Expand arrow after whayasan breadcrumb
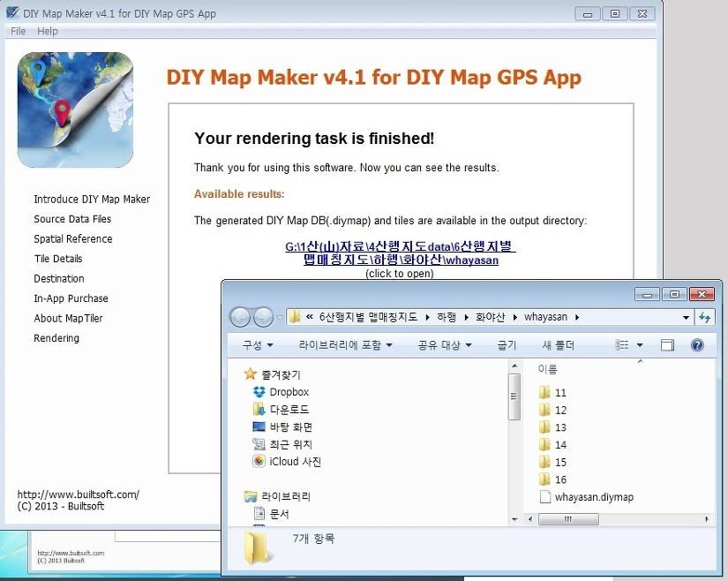The width and height of the screenshot is (728, 581). coord(577,318)
